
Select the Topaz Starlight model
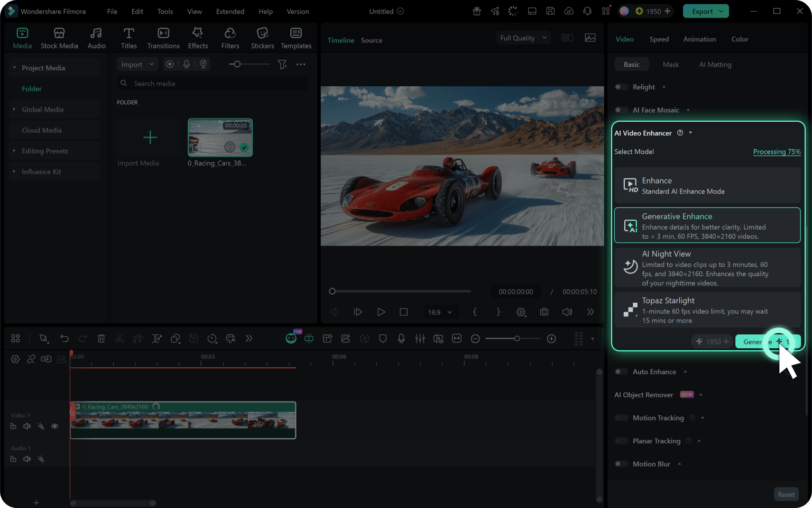tap(707, 310)
